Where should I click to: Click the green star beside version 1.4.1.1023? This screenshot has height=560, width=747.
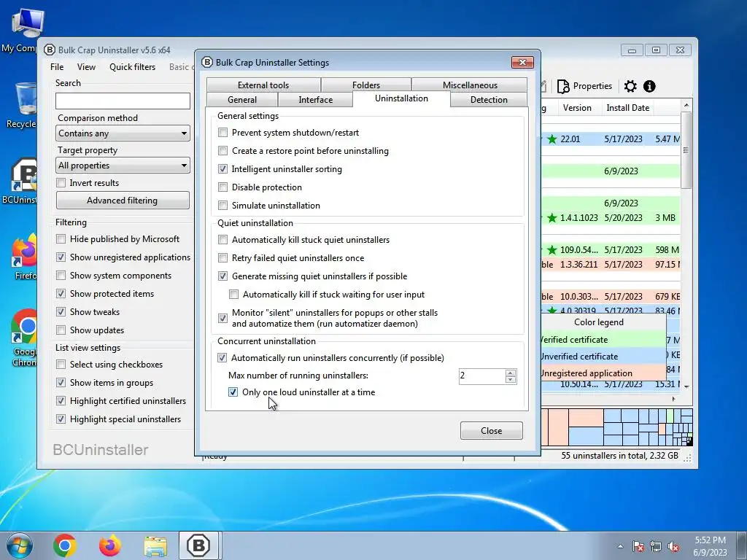[x=551, y=217]
